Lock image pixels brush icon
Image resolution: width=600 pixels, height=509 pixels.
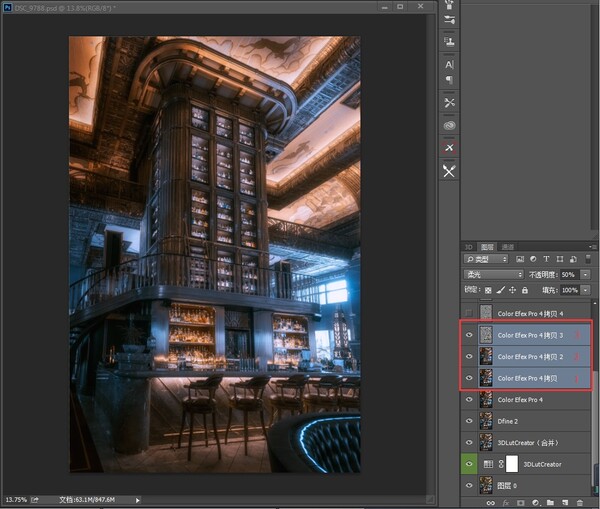[501, 290]
